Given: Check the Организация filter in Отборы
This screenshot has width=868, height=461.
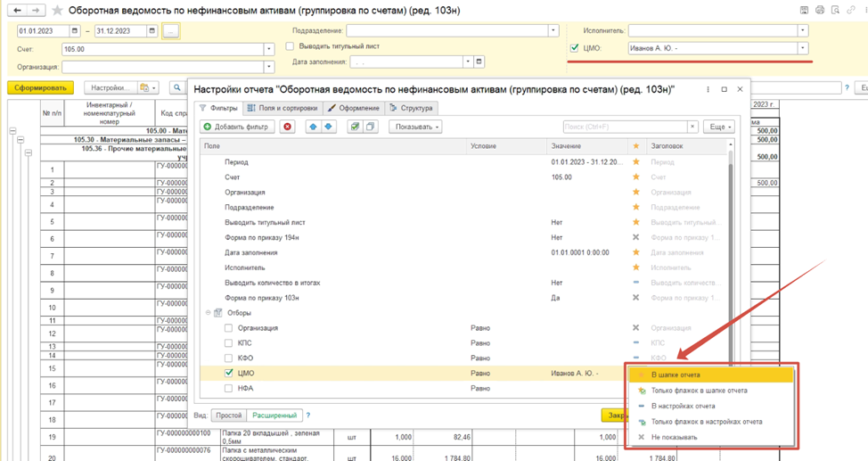Looking at the screenshot, I should coord(229,328).
